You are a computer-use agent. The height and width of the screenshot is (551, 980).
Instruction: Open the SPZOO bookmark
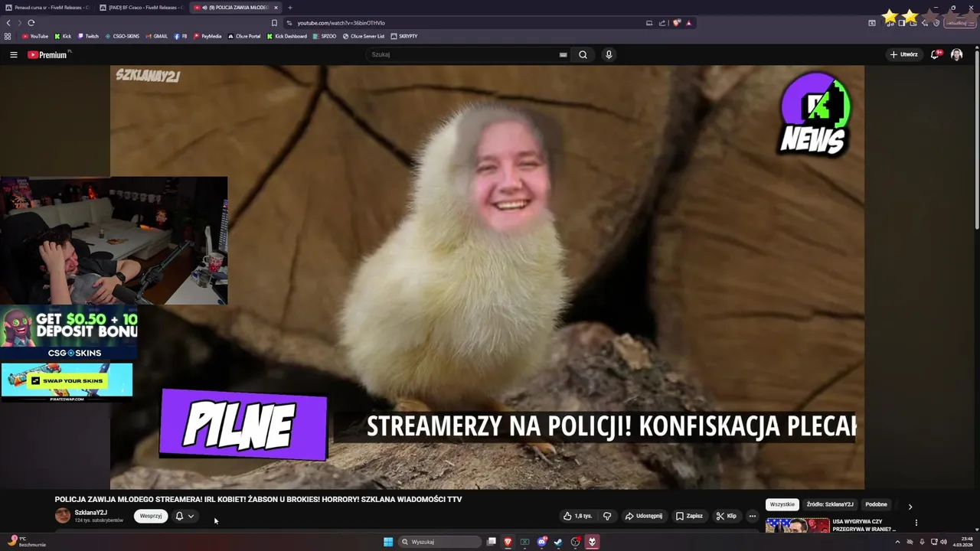325,36
